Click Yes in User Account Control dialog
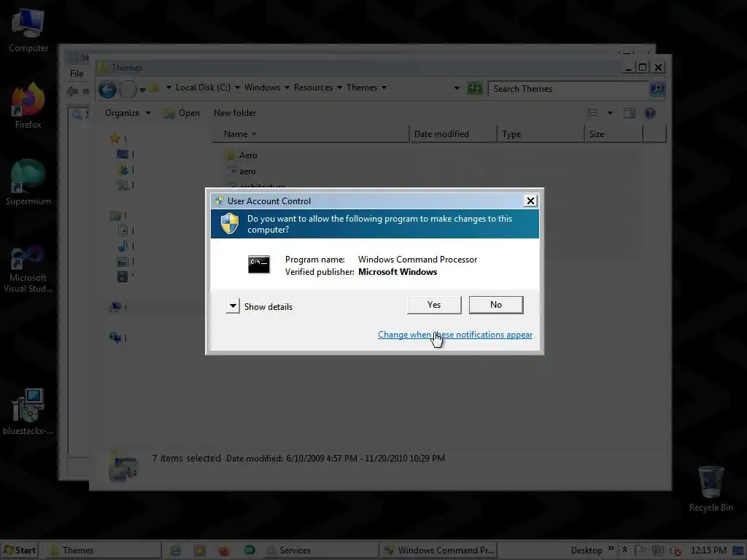Viewport: 747px width, 560px height. pos(434,305)
